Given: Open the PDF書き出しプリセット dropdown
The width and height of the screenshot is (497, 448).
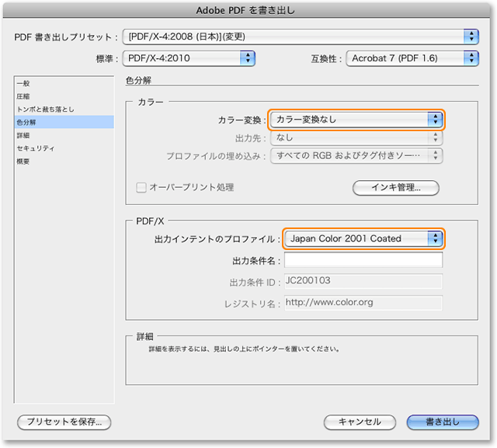Looking at the screenshot, I should [301, 36].
